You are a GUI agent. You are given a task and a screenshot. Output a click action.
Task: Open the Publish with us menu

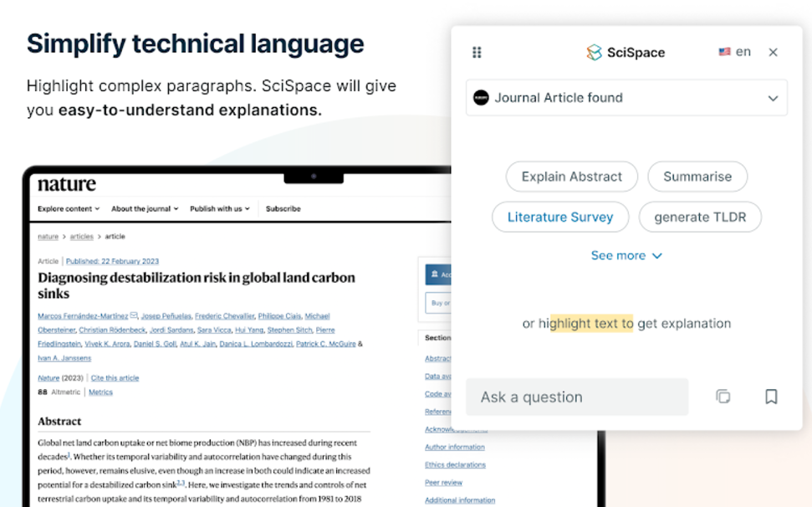pyautogui.click(x=220, y=208)
